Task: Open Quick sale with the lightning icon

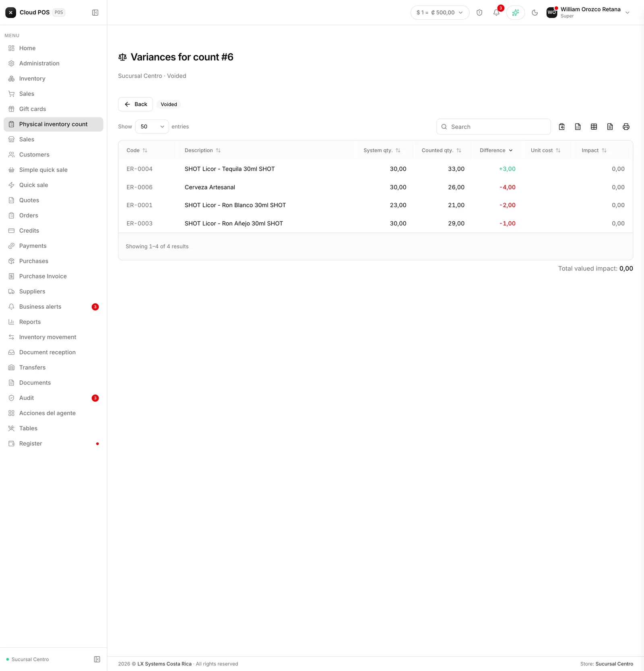Action: 53,185
